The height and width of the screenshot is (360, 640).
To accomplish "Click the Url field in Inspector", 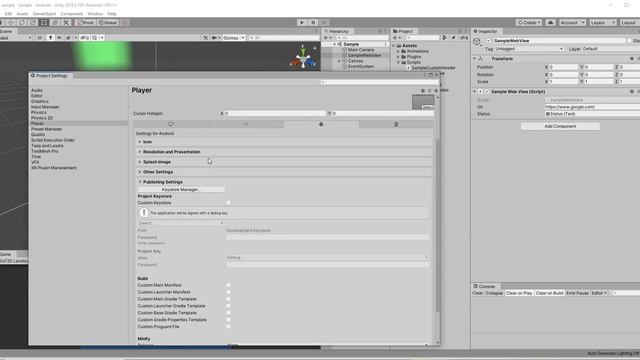I will coord(593,107).
